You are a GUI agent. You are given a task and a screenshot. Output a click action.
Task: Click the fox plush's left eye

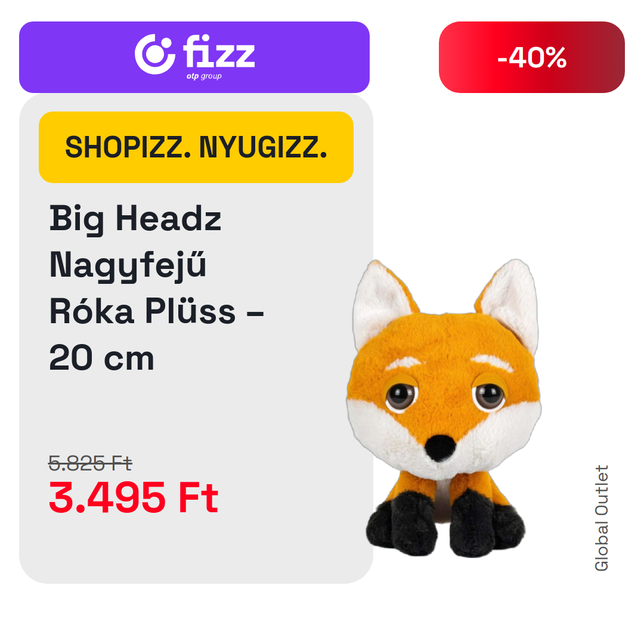[x=401, y=396]
